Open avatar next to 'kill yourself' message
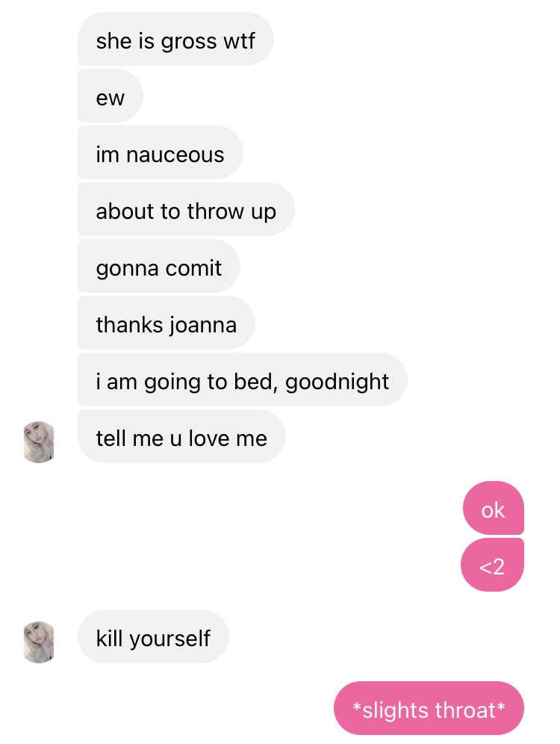 [39, 642]
